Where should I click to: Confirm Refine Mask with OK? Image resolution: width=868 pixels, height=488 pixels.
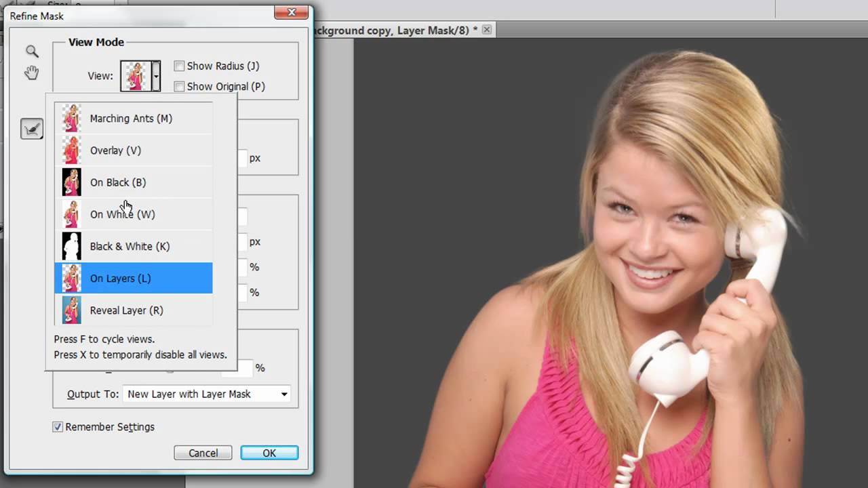click(269, 453)
